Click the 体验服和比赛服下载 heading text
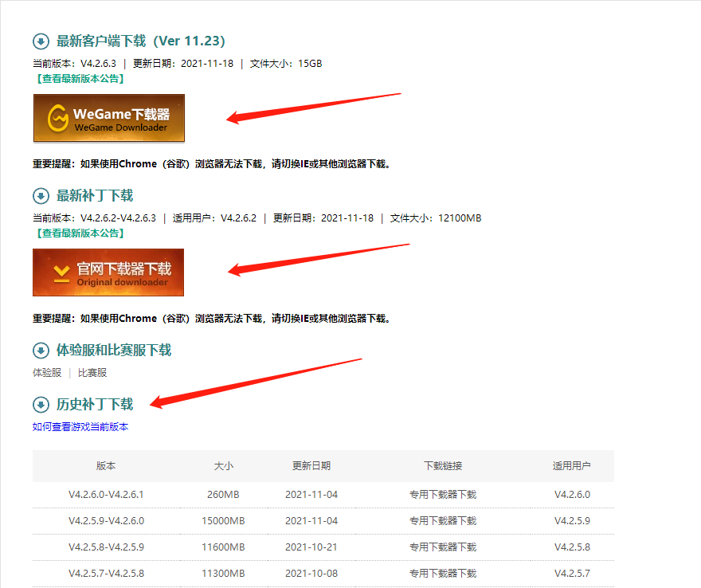 coord(114,350)
